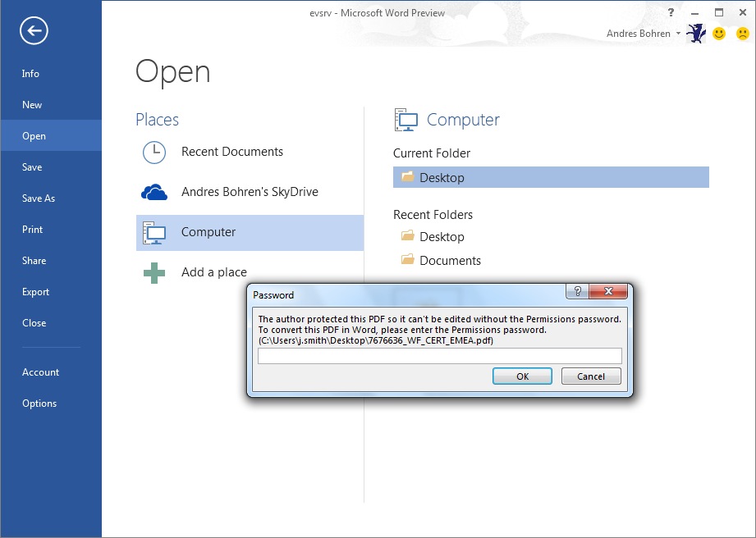The height and width of the screenshot is (538, 756).
Task: Select Computer in Places list
Action: pos(250,233)
